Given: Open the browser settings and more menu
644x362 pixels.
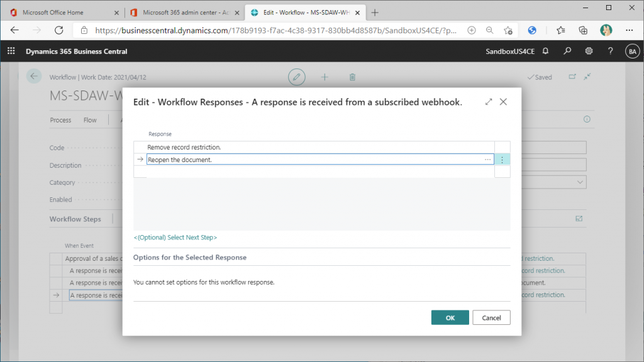Looking at the screenshot, I should pyautogui.click(x=629, y=30).
